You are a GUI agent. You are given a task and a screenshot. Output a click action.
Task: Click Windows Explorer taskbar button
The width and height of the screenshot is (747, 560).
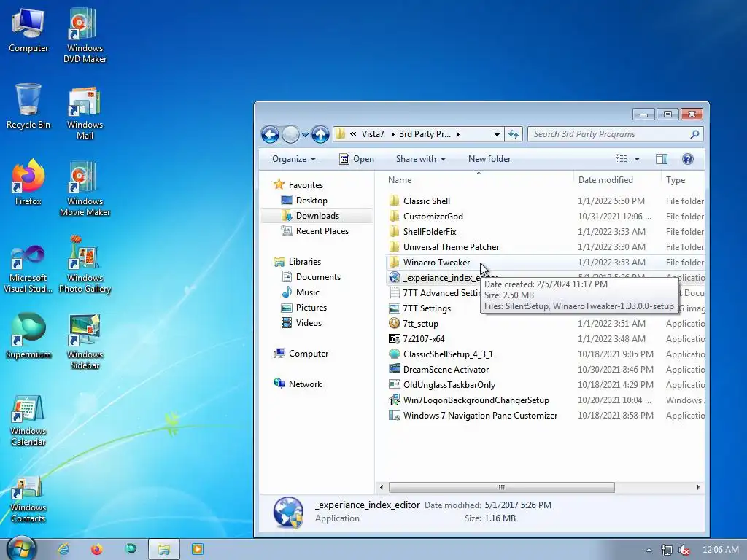coord(164,550)
